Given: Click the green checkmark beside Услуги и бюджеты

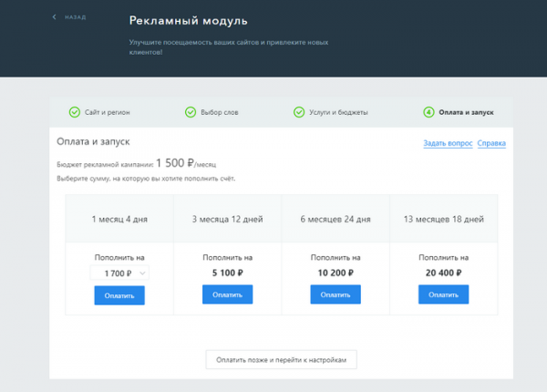Looking at the screenshot, I should (299, 112).
